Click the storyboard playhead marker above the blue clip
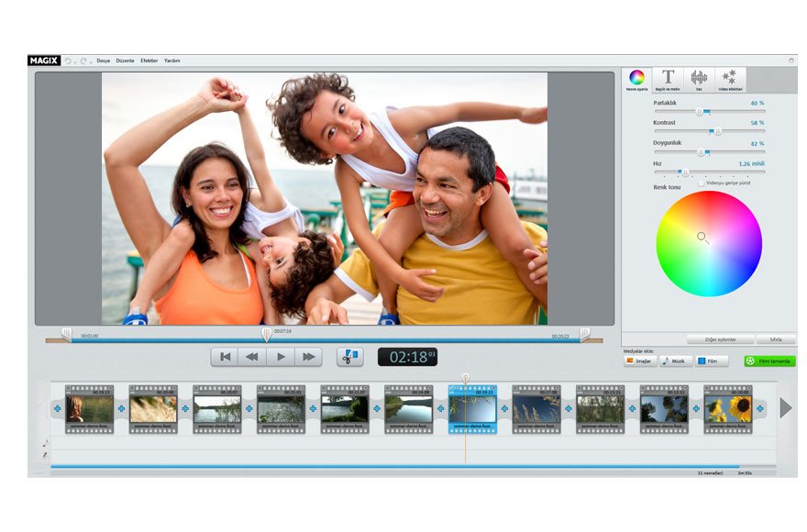This screenshot has height=532, width=807. [465, 378]
